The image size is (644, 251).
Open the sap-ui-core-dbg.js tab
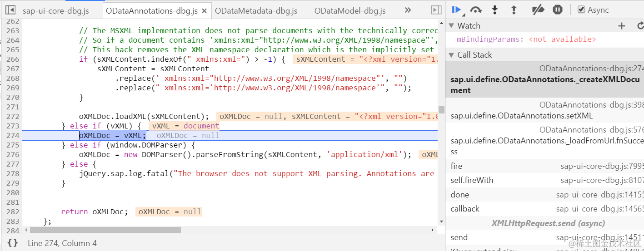56,10
